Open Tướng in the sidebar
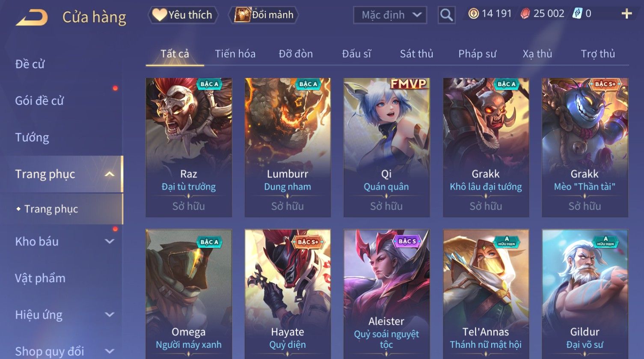Screen dimensions: 644x359 32,138
